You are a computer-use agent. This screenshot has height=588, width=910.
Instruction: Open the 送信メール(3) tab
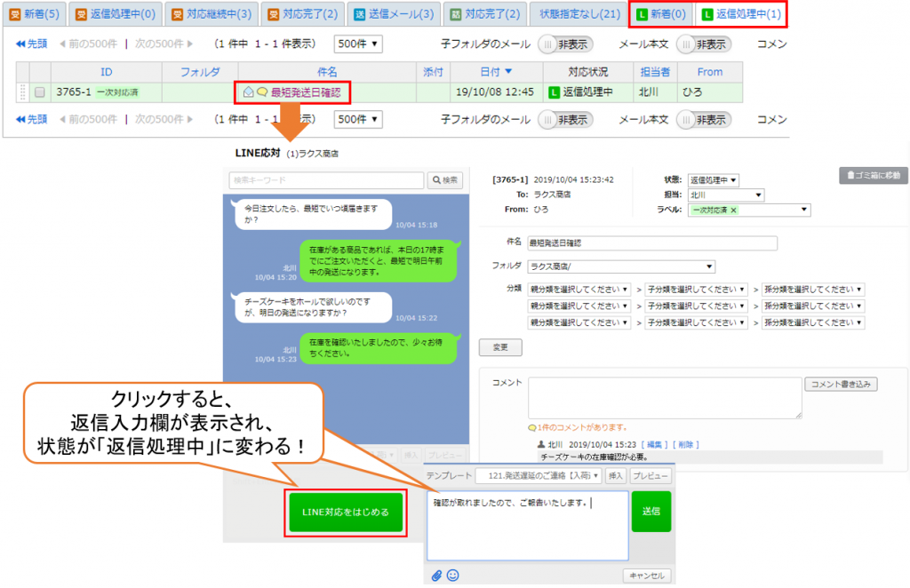point(394,14)
